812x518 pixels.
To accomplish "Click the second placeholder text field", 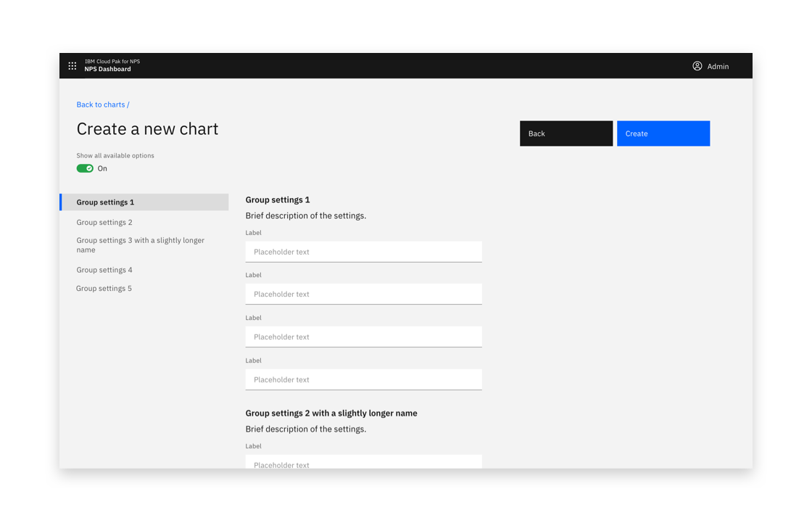I will (x=363, y=294).
